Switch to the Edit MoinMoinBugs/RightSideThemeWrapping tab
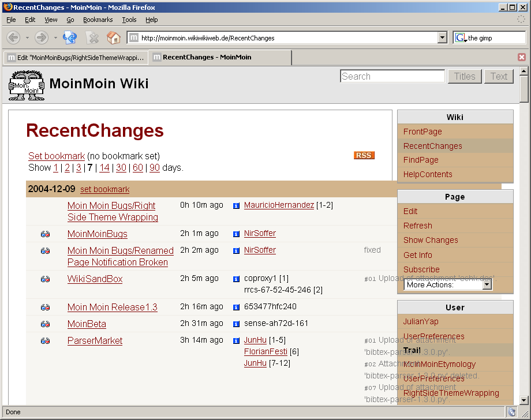 pos(76,58)
